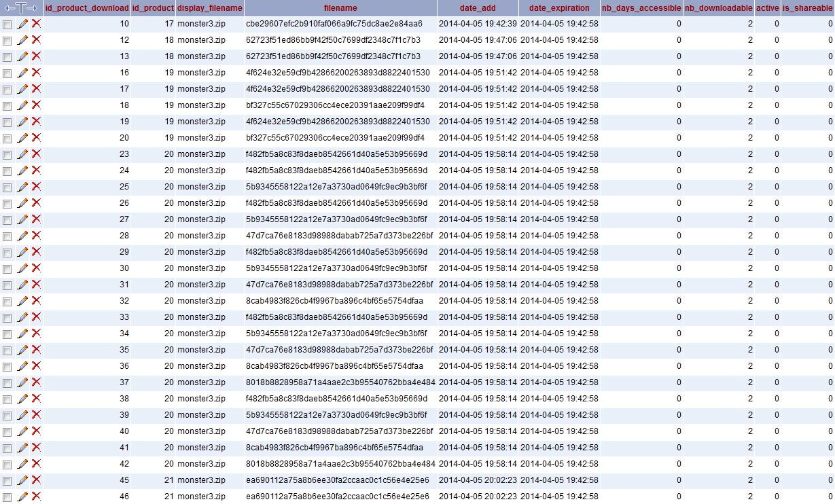Sort by date_add column header
The width and height of the screenshot is (835, 504).
478,7
